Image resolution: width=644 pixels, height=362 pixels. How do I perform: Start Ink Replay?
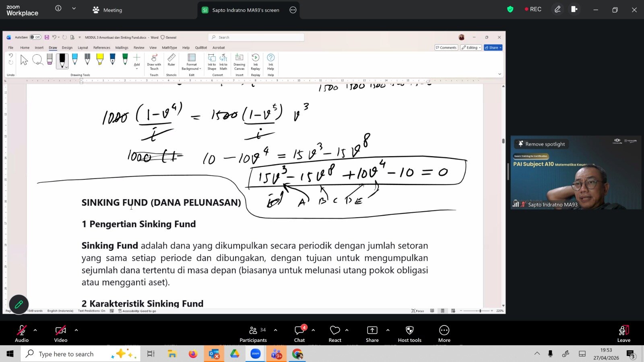256,62
